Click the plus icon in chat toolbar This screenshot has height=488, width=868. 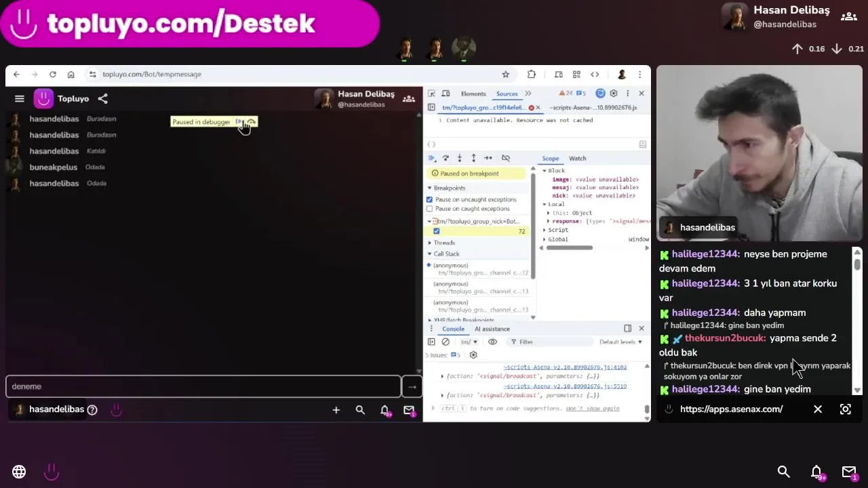click(x=336, y=410)
